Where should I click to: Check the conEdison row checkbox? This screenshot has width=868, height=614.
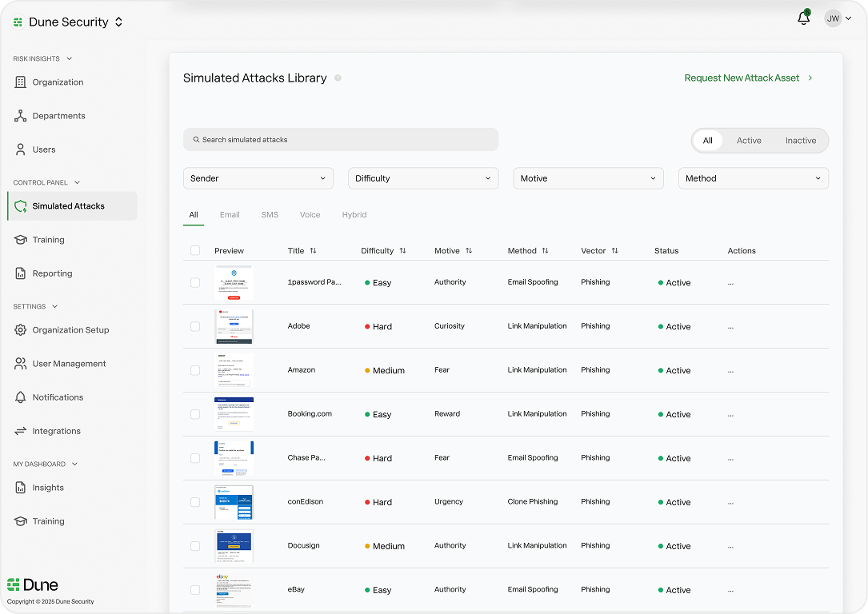point(195,502)
